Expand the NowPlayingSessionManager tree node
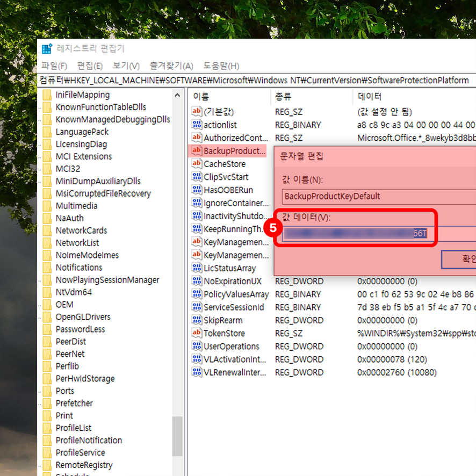476x476 pixels. click(39, 281)
